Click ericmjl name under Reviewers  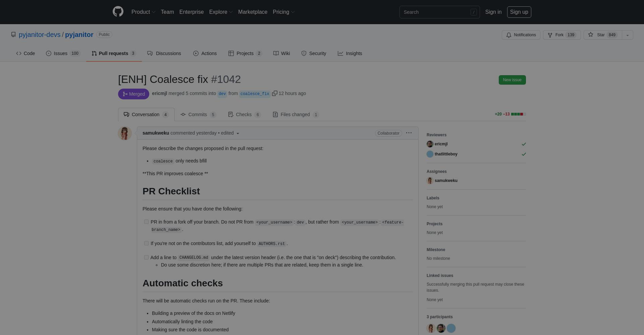pyautogui.click(x=441, y=144)
